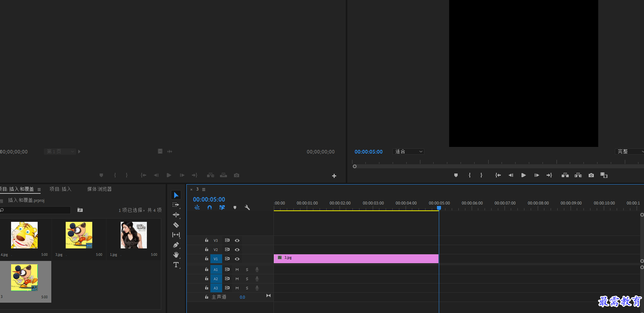The image size is (644, 313).
Task: Open Source monitor page dropdown 第1页
Action: (60, 152)
